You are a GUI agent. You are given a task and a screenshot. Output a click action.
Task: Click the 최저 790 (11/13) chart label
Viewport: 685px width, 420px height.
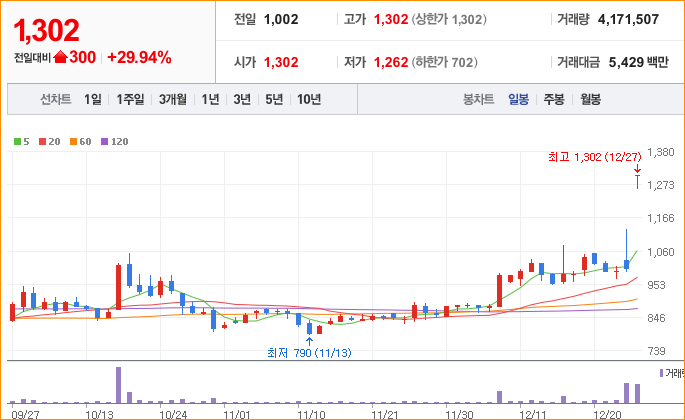tap(309, 353)
